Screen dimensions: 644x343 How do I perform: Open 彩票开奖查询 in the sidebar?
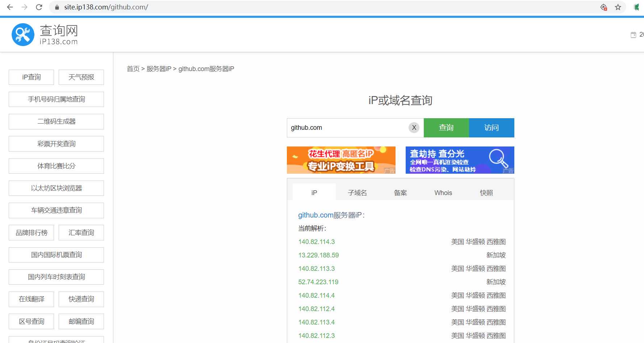coord(56,144)
